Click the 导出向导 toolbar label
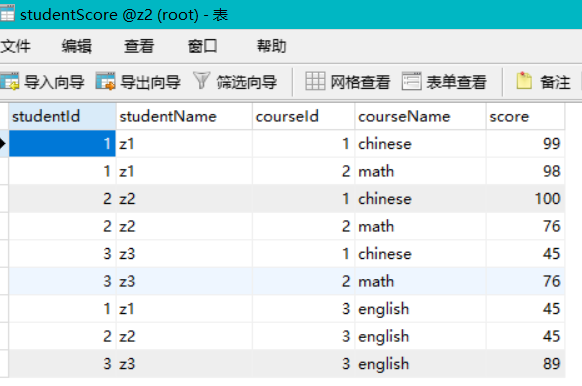The height and width of the screenshot is (386, 582). pyautogui.click(x=150, y=82)
